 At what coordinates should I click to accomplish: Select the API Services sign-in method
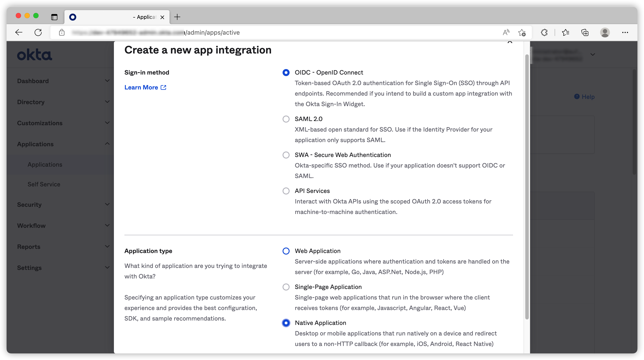click(x=286, y=191)
